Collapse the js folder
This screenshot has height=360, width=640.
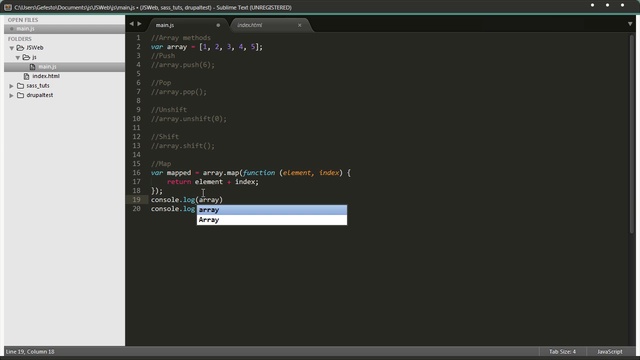click(18, 58)
